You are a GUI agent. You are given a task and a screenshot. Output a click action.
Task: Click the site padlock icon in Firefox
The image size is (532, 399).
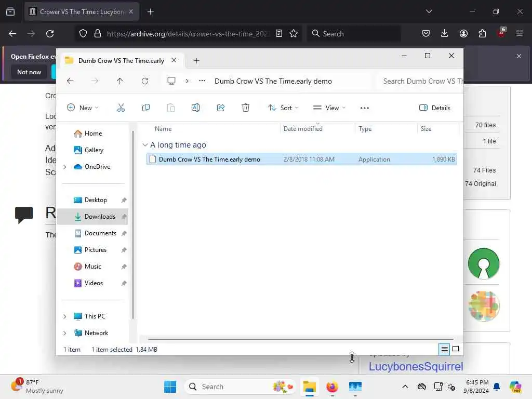click(98, 34)
